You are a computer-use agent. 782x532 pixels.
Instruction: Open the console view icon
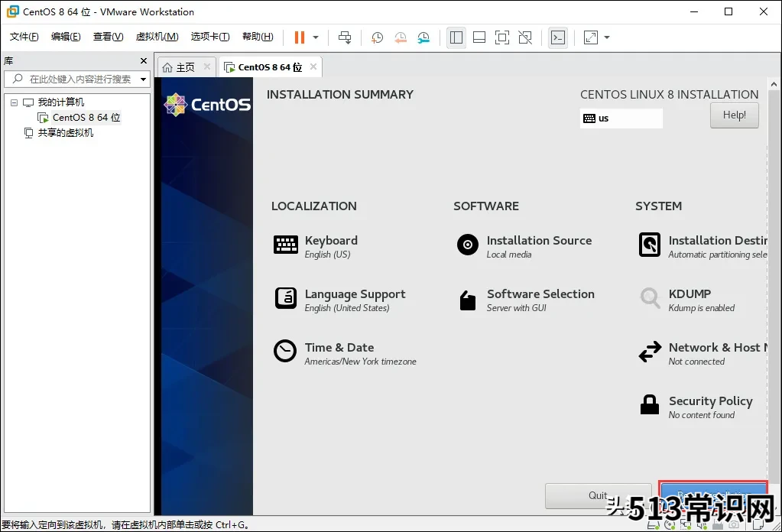[x=557, y=37]
